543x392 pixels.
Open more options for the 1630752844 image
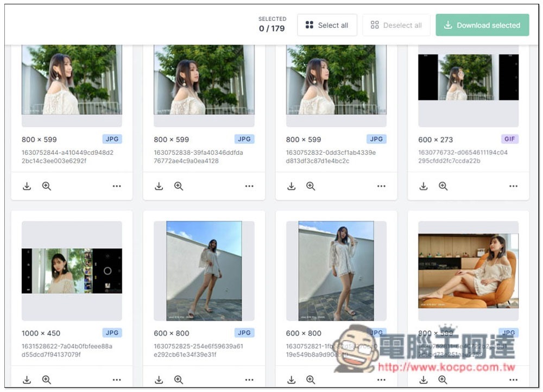pos(117,186)
